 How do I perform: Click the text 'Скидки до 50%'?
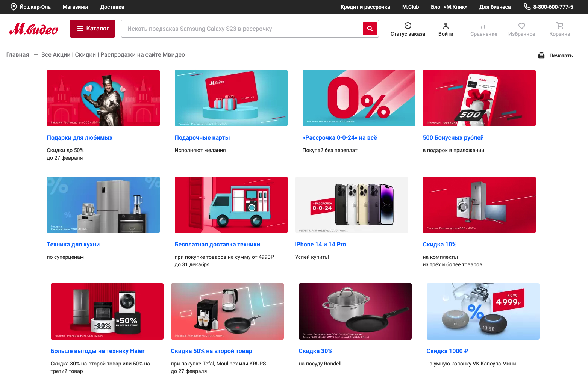click(x=65, y=151)
